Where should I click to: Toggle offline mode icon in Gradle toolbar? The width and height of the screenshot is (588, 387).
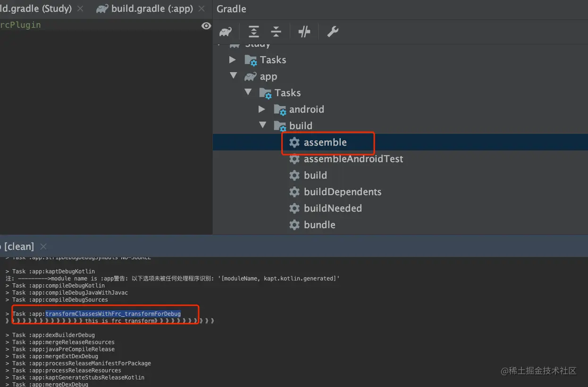click(x=304, y=32)
